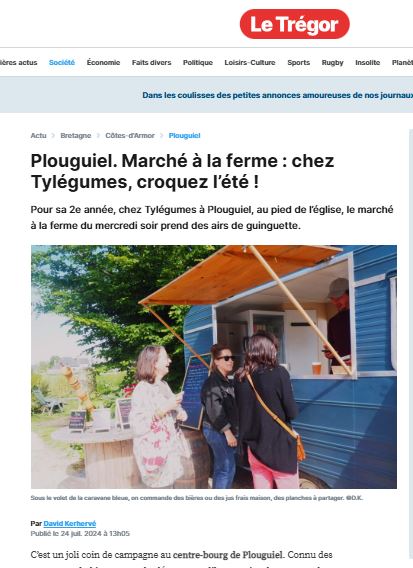Click the article headline about Tylégumes
413x568 pixels.
pyautogui.click(x=182, y=171)
